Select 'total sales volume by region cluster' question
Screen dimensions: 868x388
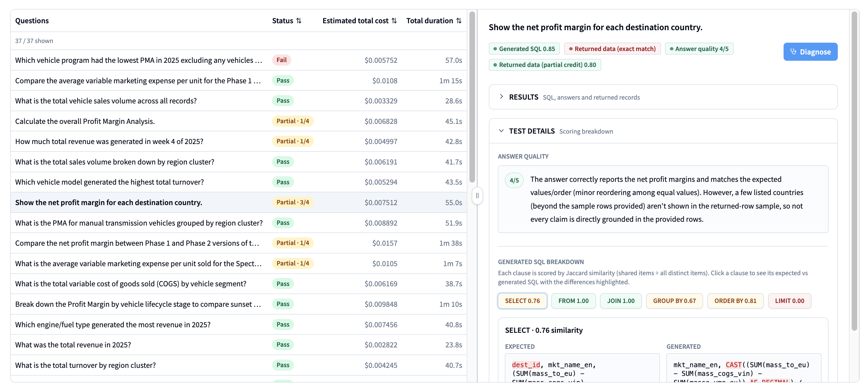point(238,162)
